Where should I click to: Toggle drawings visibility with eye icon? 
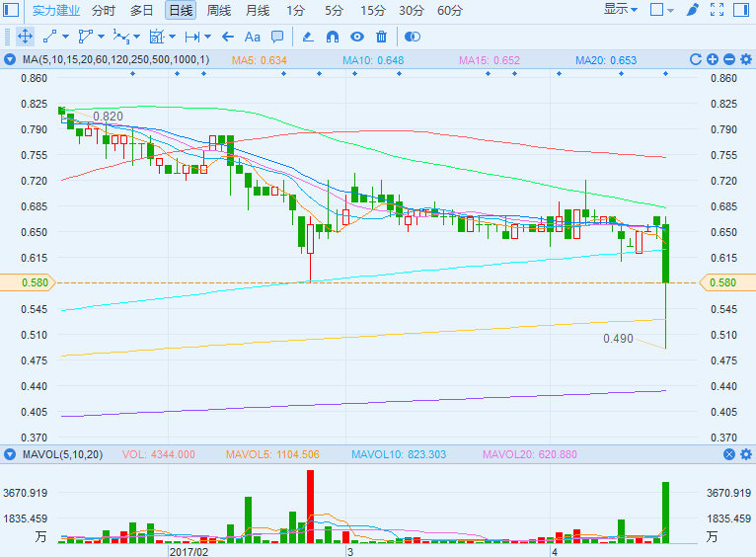pyautogui.click(x=357, y=37)
